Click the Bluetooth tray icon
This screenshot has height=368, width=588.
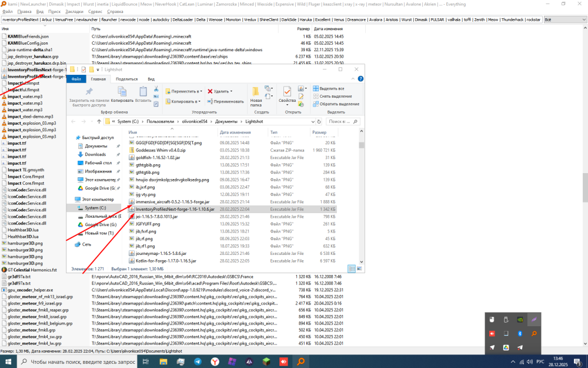(520, 333)
